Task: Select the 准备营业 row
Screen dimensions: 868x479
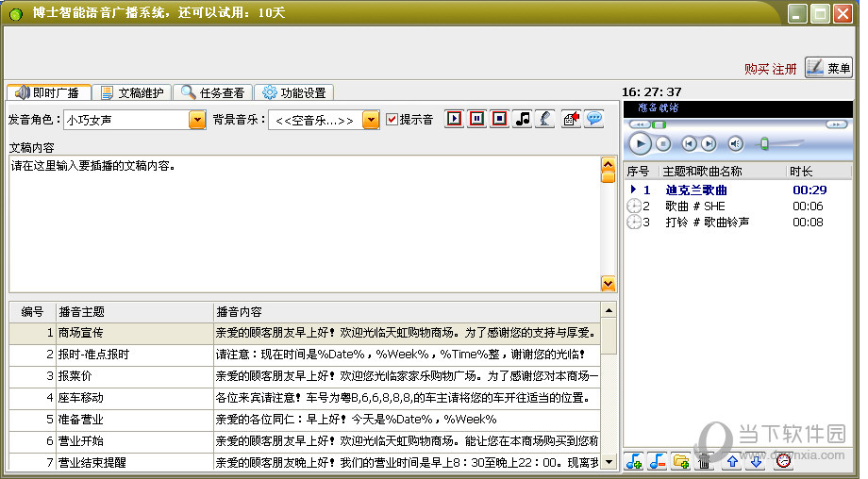Action: 305,420
